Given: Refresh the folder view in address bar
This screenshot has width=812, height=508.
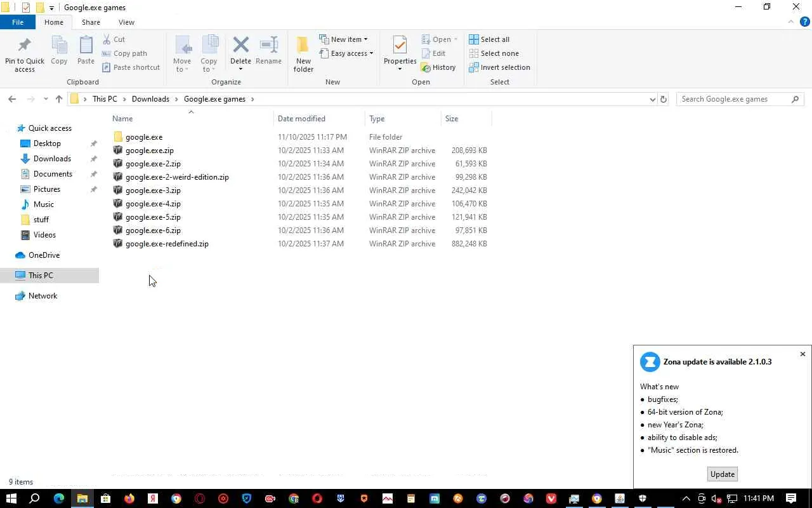Looking at the screenshot, I should point(664,99).
